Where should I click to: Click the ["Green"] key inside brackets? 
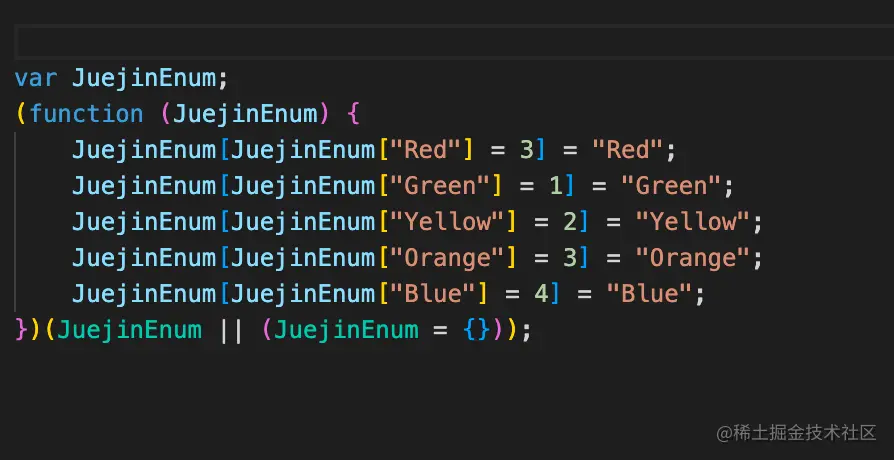pos(440,186)
